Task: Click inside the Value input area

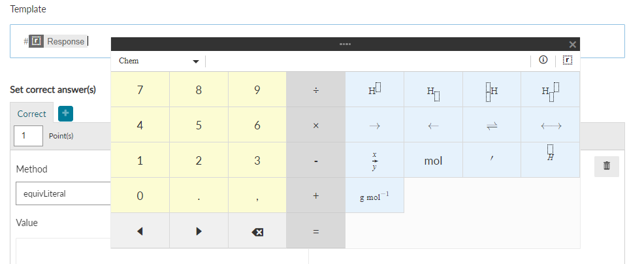Action: 63,251
